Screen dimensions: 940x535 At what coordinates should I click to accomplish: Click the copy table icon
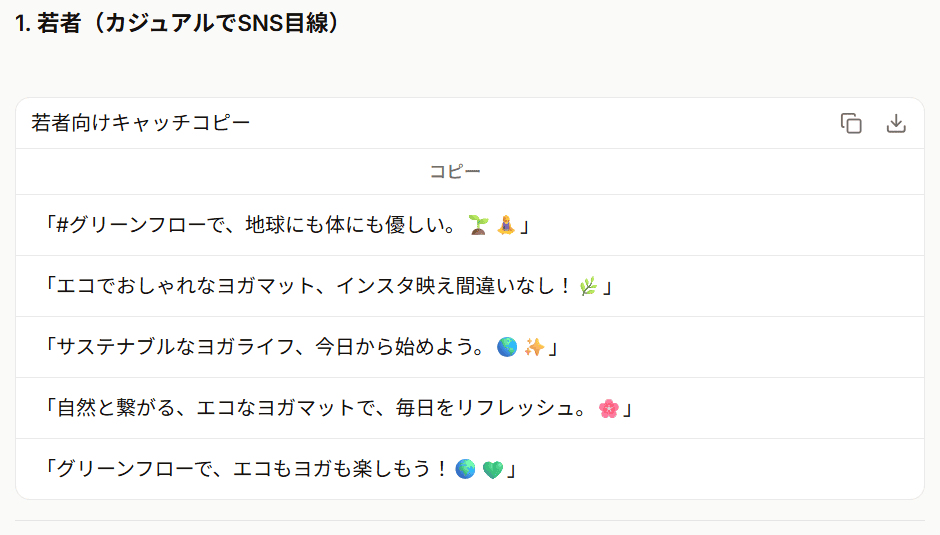click(851, 123)
